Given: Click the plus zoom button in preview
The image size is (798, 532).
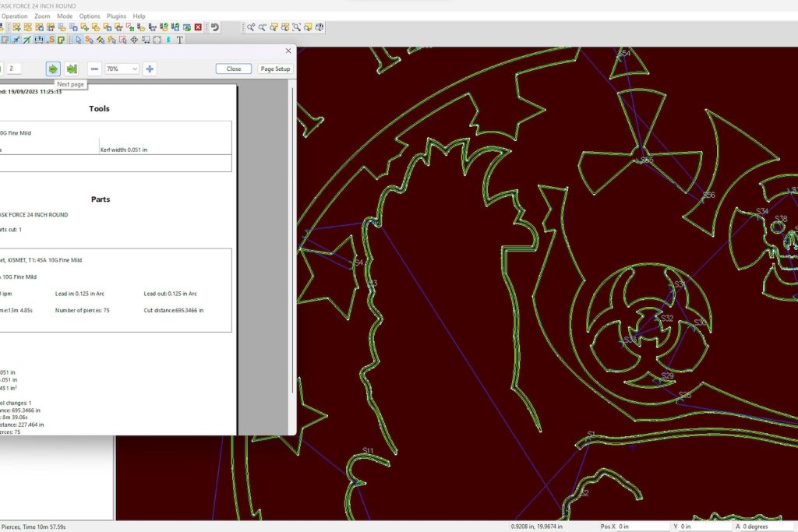Looking at the screenshot, I should 150,69.
